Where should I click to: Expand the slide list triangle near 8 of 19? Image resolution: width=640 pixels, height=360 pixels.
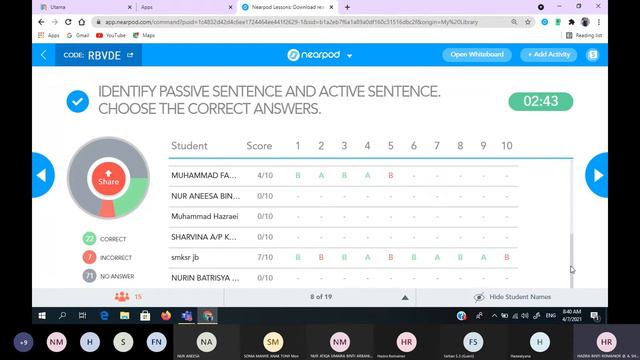tap(404, 298)
